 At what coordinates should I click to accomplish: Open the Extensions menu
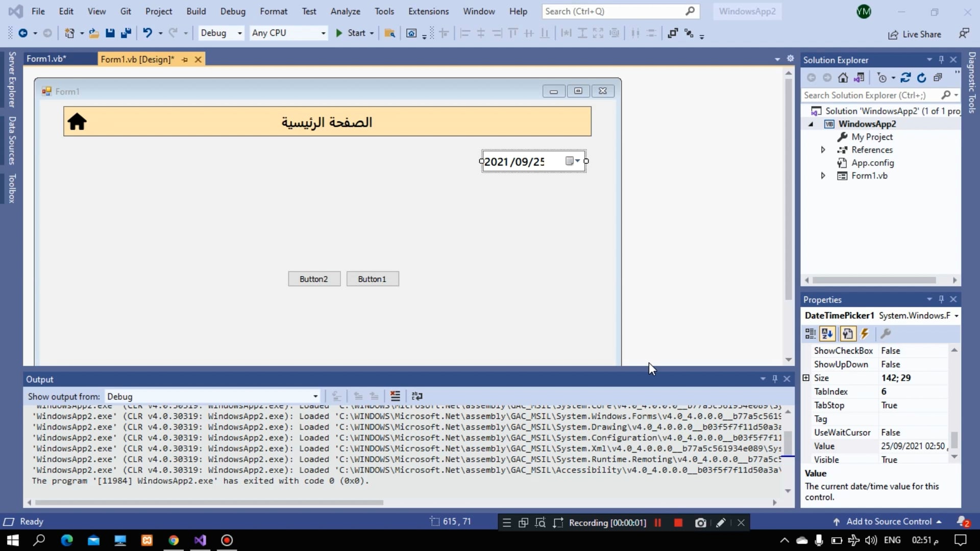click(428, 11)
